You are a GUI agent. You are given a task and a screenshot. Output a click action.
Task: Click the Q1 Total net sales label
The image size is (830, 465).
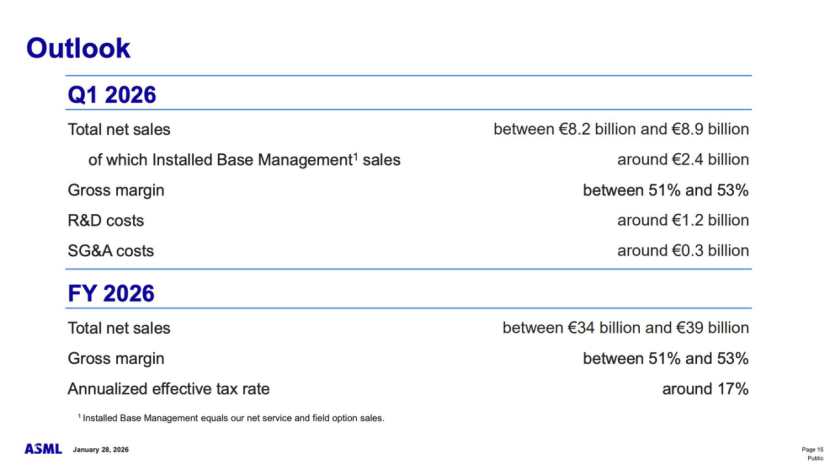[119, 130]
